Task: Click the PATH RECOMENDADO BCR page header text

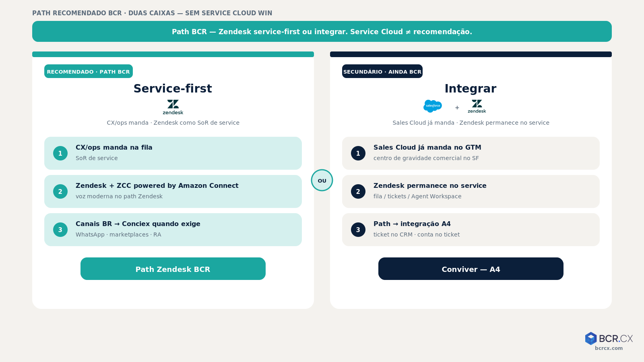Action: [x=152, y=13]
